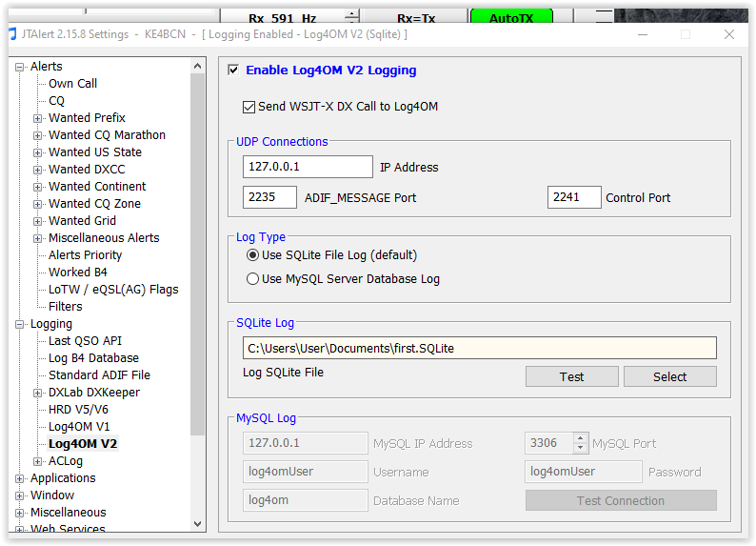Expand the Wanted DXCC node
The image size is (756, 546).
pos(37,170)
